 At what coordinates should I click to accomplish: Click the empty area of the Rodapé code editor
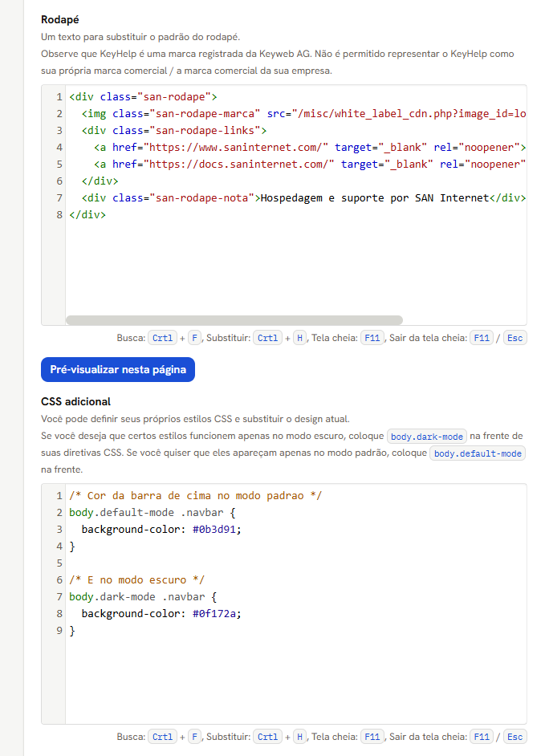tap(295, 267)
